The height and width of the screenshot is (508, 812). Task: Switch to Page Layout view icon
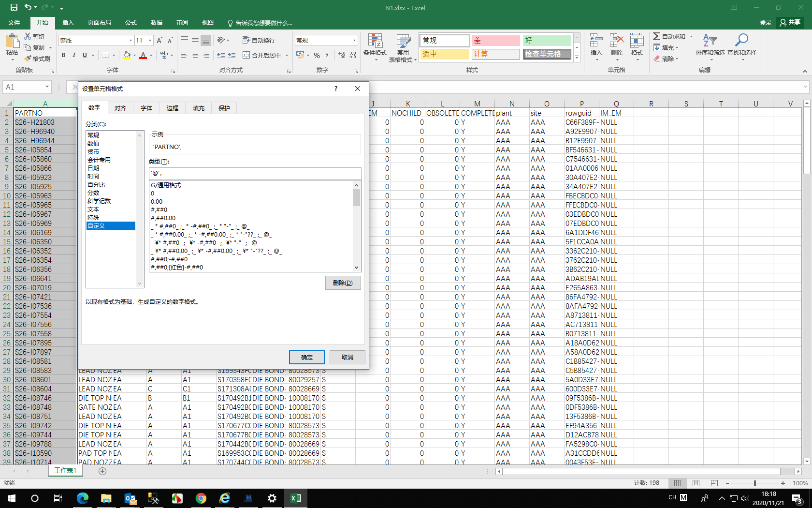click(696, 483)
